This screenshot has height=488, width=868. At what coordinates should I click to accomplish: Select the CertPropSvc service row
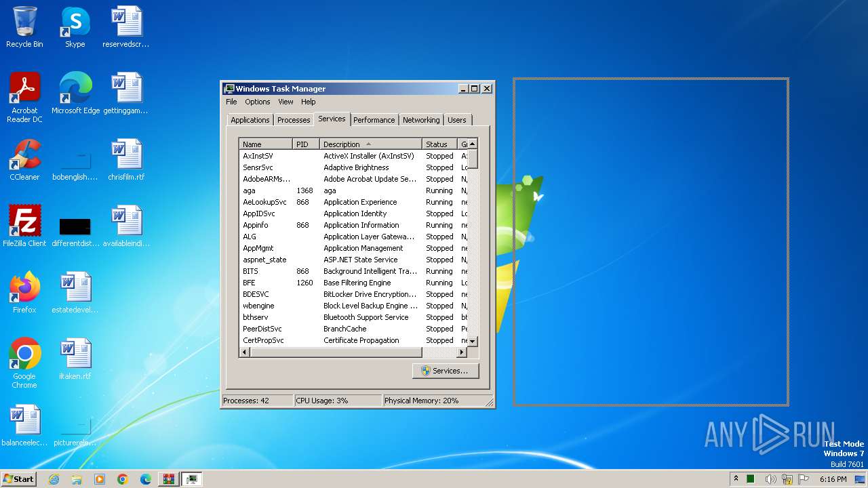click(x=353, y=340)
